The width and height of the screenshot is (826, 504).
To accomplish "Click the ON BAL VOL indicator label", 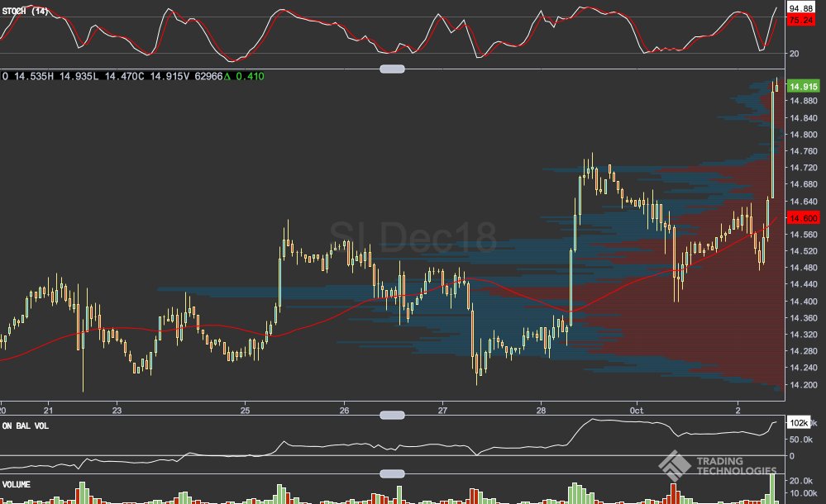I will pos(26,426).
